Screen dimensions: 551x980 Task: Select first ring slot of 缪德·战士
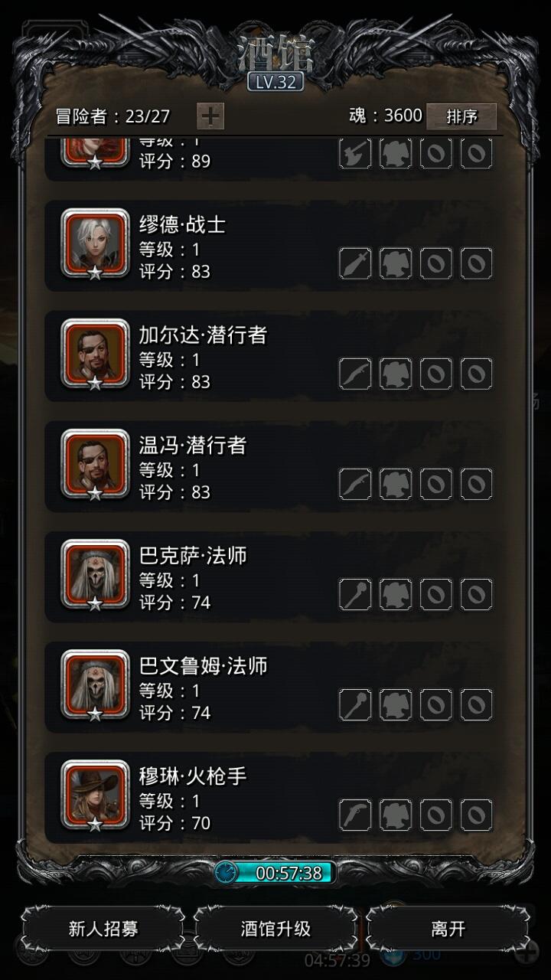[436, 263]
